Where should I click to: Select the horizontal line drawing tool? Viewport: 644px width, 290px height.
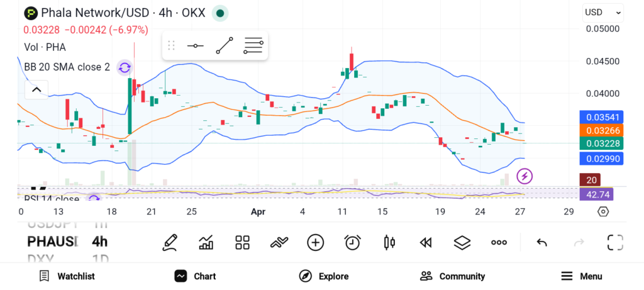pos(196,46)
